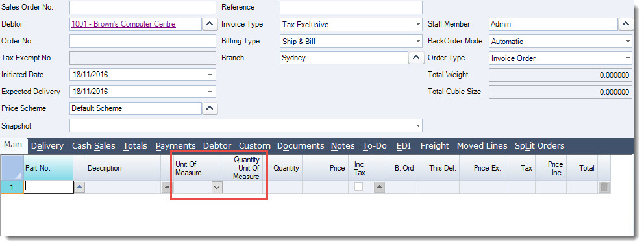Viewport: 644px width, 246px height.
Task: Open the Debtor tab
Action: (217, 146)
